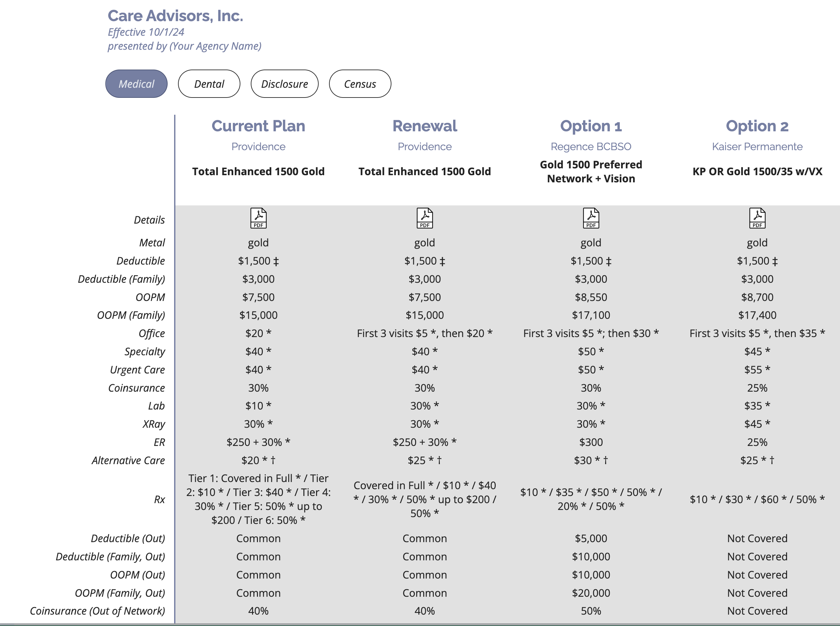The image size is (840, 626).
Task: Click the Option 2 column heading
Action: [757, 126]
